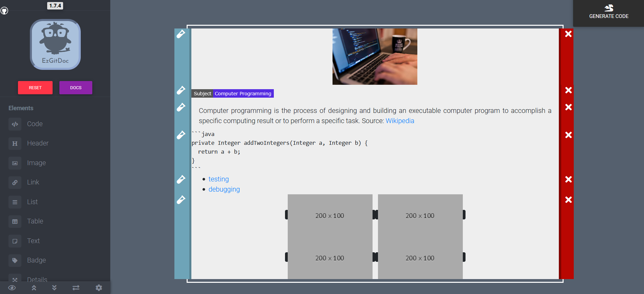Screen dimensions: 644x294
Task: Edit the 200 x 100 table with the pencil
Action: pos(181,200)
